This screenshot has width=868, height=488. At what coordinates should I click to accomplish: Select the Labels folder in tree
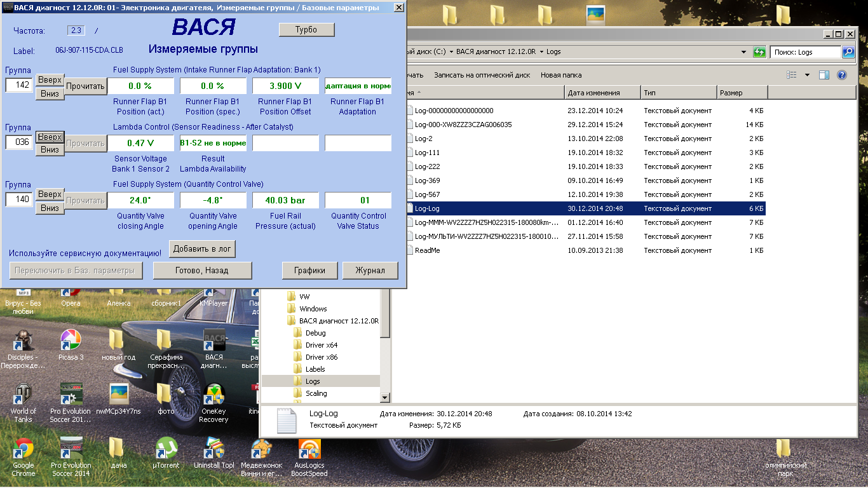[315, 369]
